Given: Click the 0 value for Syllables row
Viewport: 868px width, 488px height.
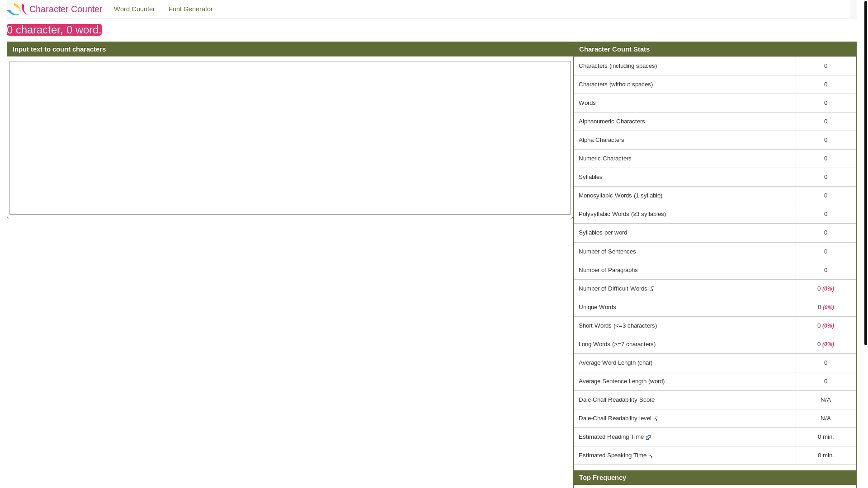Looking at the screenshot, I should coord(826,177).
